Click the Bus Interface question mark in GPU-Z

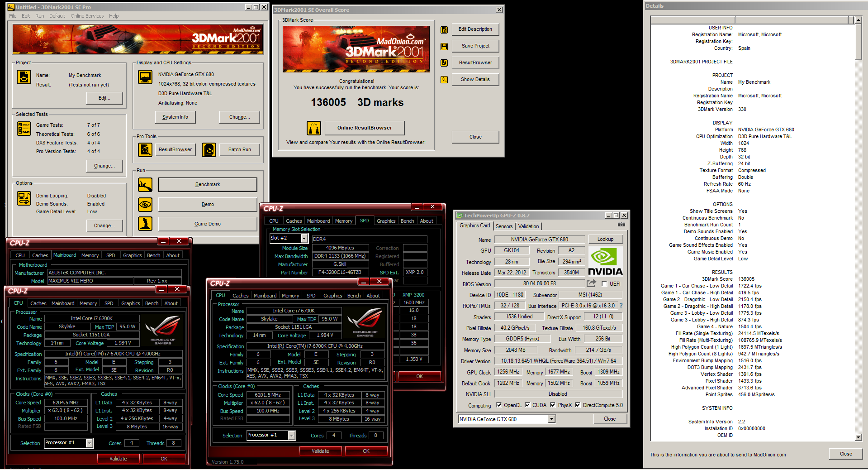pos(621,306)
